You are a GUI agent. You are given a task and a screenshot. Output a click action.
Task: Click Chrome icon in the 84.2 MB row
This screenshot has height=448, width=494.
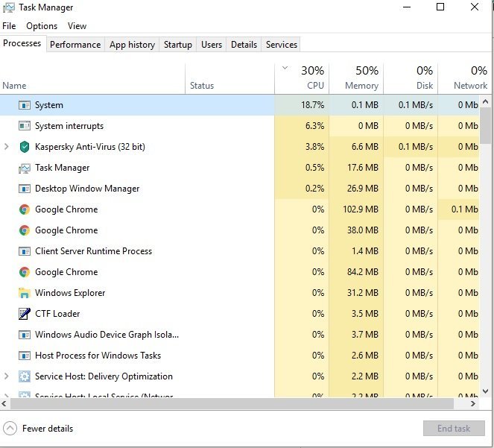25,272
